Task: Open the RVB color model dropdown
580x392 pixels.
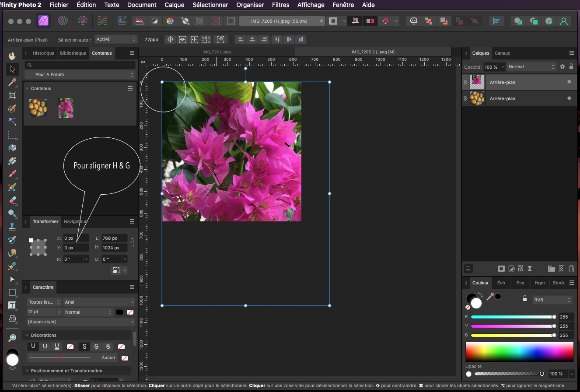Action: (x=552, y=300)
